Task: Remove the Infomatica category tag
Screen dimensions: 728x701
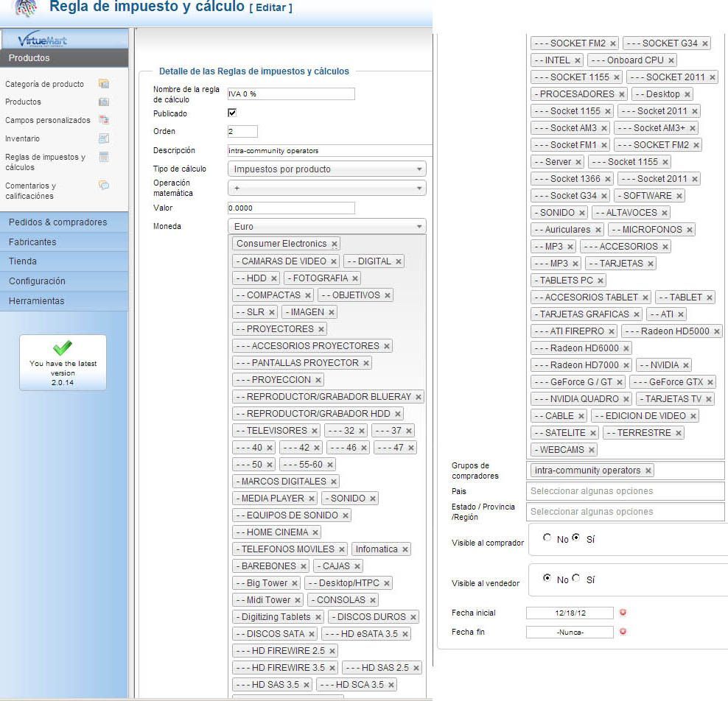Action: tap(405, 549)
